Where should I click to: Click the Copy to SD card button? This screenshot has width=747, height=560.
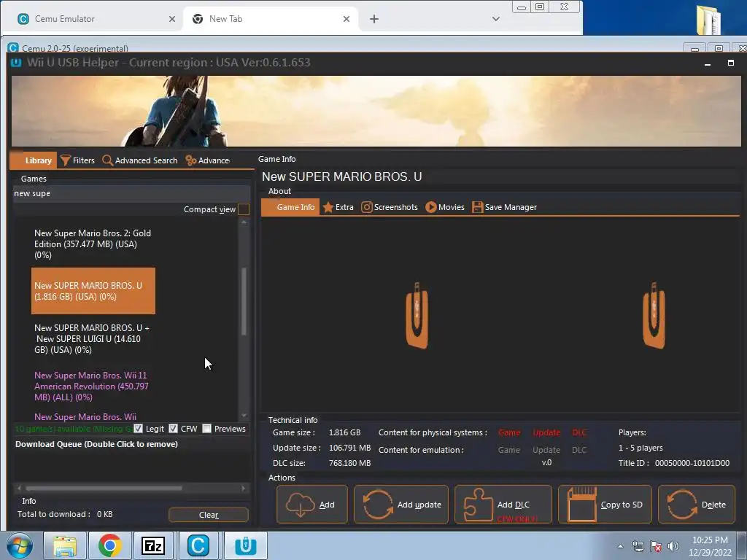605,505
